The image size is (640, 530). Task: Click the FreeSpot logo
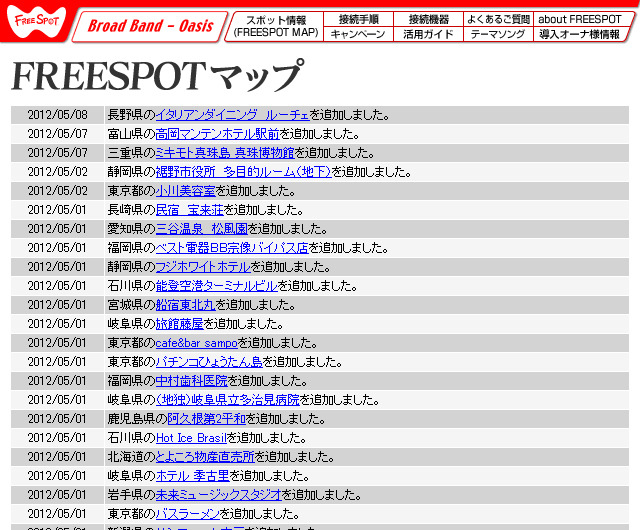pos(36,21)
